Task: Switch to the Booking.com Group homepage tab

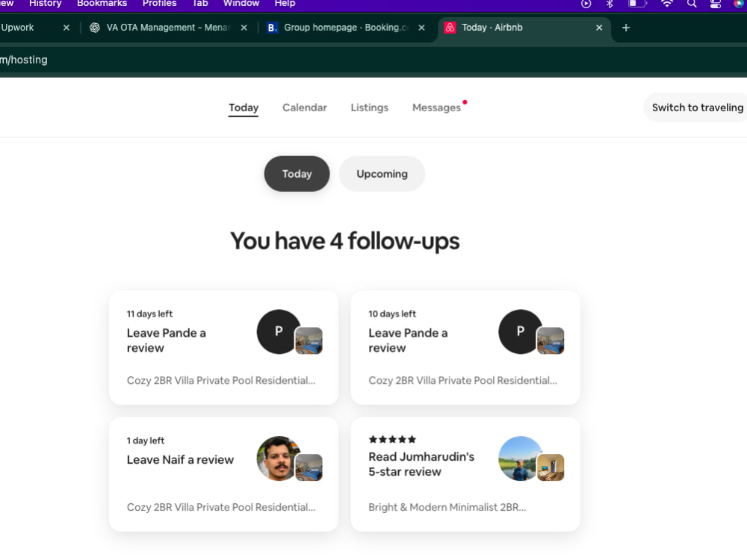Action: pos(345,28)
